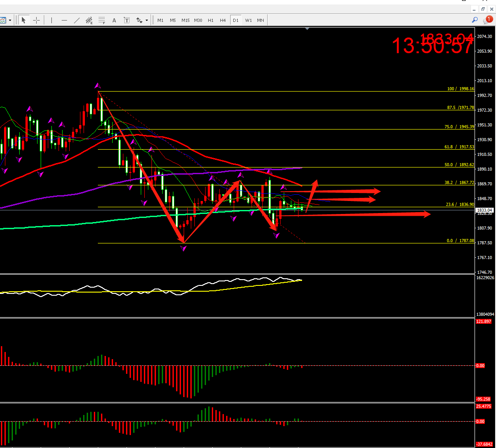Select the text label tool
The image size is (496, 448).
click(x=126, y=20)
